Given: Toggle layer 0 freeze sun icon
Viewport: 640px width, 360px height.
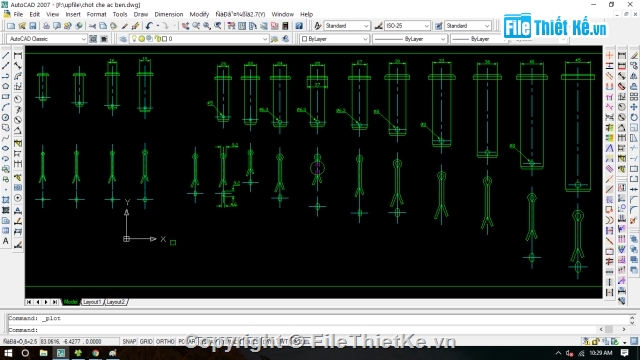Looking at the screenshot, I should coord(142,39).
